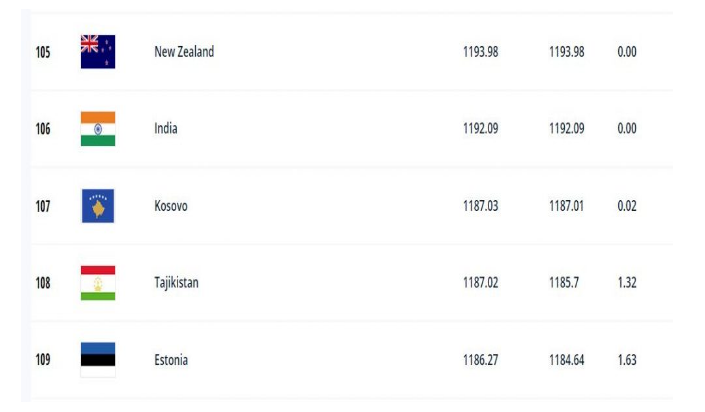
Task: Click Estonia's points change 1.63
Action: pyautogui.click(x=627, y=360)
